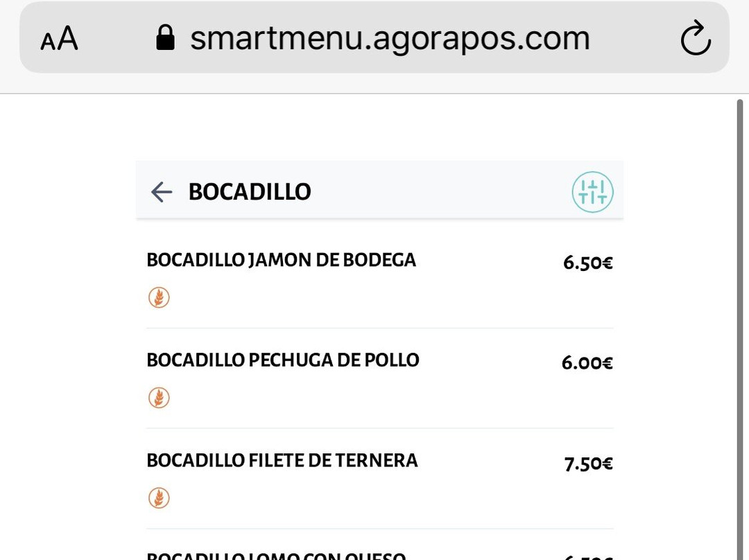Screen dimensions: 749x560
Task: Tap gluten allergen icon under Jamon de Bodega
Action: [159, 297]
